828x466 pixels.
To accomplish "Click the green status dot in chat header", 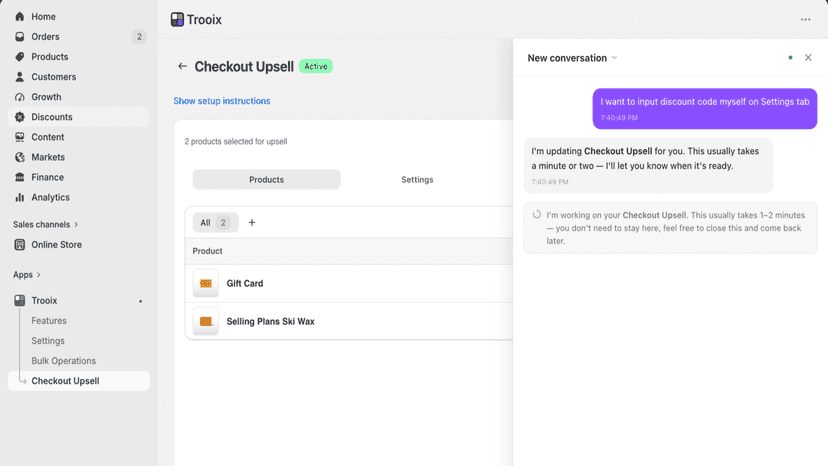I will point(791,58).
